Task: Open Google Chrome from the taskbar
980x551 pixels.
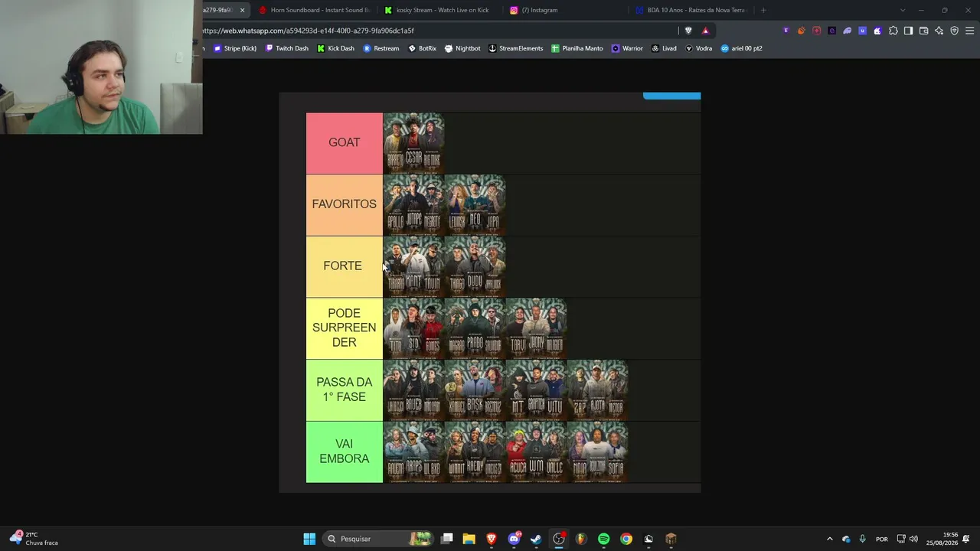Action: tap(626, 539)
